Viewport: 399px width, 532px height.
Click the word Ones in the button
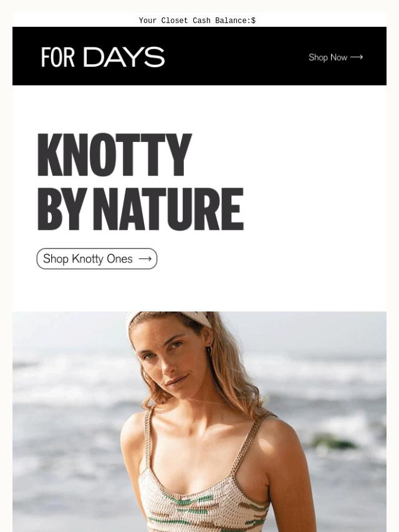click(x=120, y=259)
